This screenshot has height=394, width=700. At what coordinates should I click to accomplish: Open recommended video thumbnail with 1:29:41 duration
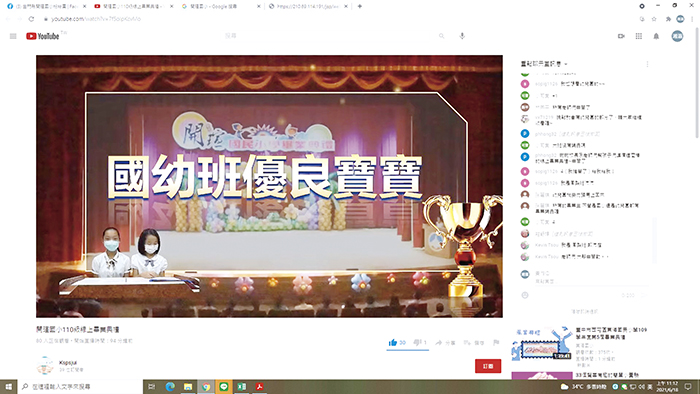[x=542, y=344]
